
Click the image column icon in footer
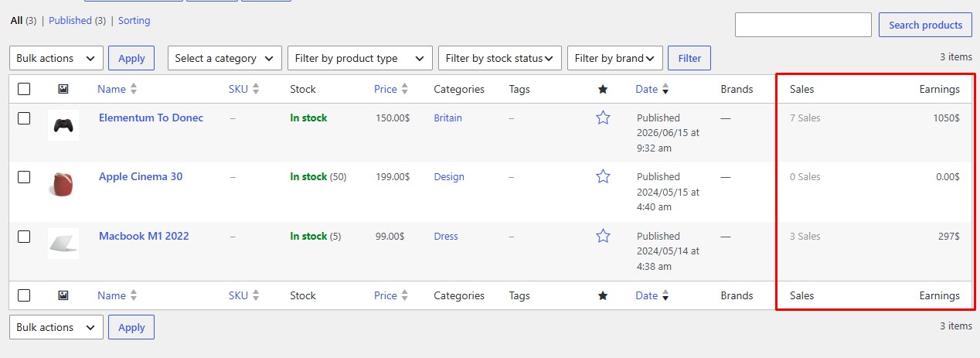coord(63,295)
